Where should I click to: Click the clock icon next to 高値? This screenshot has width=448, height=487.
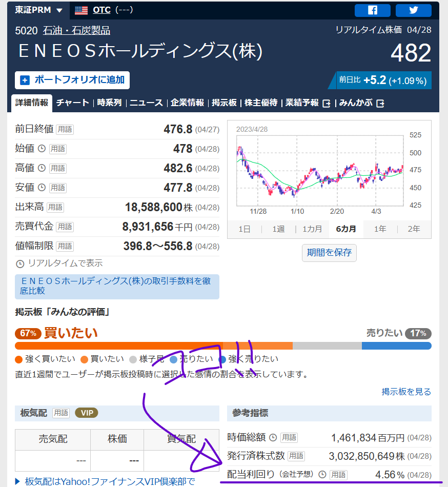[42, 168]
